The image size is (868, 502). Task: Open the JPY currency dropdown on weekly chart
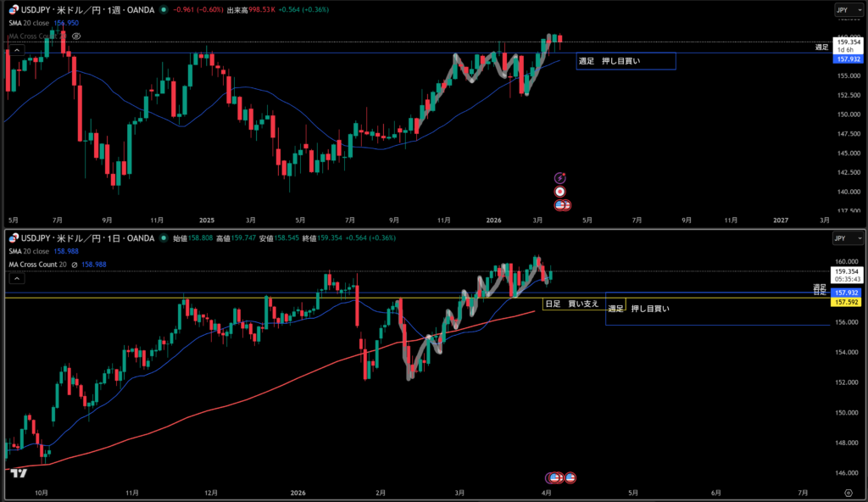click(x=842, y=10)
